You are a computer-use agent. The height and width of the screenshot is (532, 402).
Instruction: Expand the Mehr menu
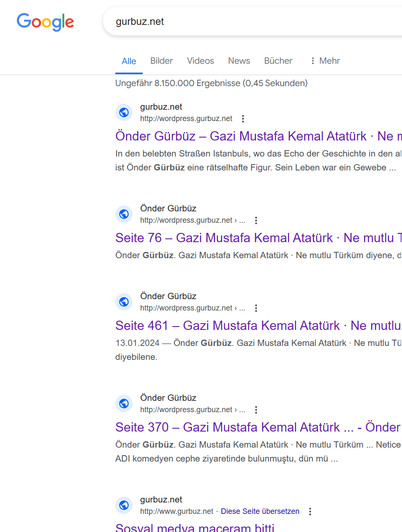[325, 61]
